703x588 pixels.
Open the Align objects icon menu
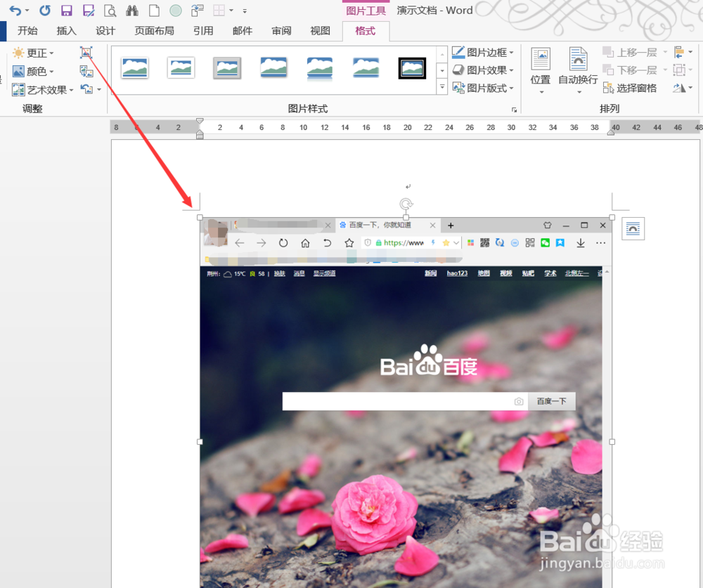(683, 53)
